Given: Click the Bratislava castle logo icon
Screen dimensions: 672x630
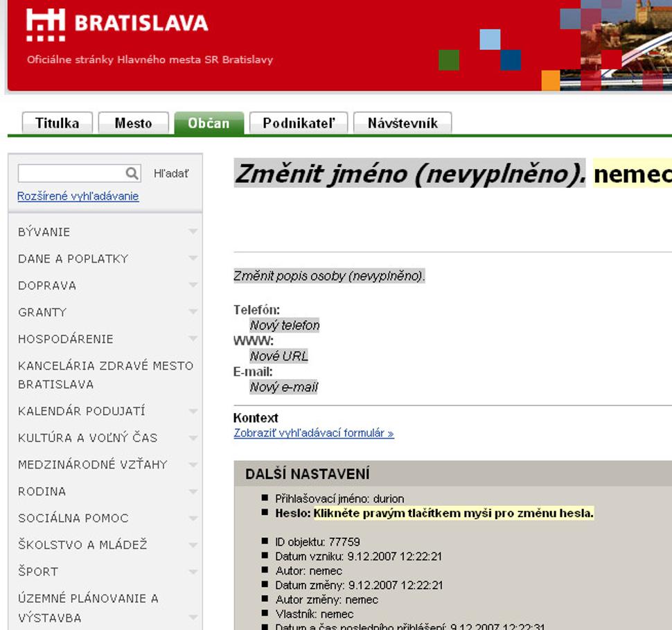Looking at the screenshot, I should pyautogui.click(x=46, y=25).
